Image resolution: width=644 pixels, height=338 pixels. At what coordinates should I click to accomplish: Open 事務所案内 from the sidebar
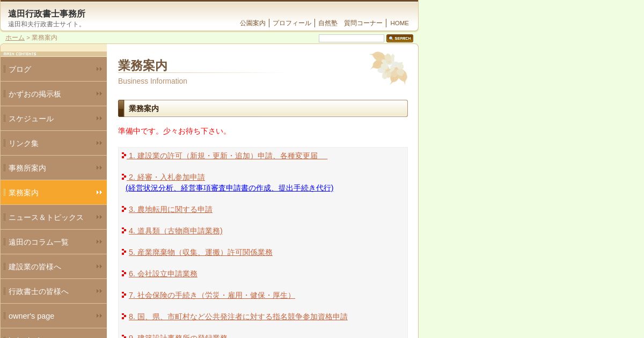[x=54, y=168]
